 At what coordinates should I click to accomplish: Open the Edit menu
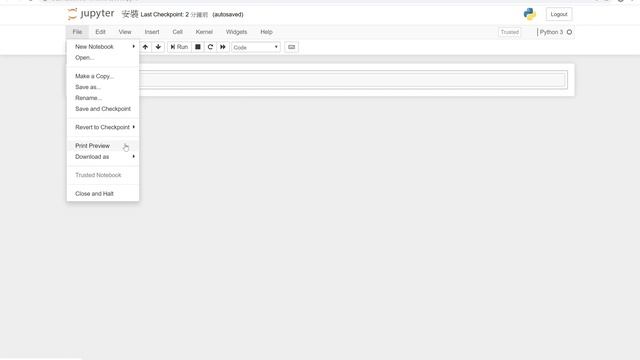tap(100, 32)
